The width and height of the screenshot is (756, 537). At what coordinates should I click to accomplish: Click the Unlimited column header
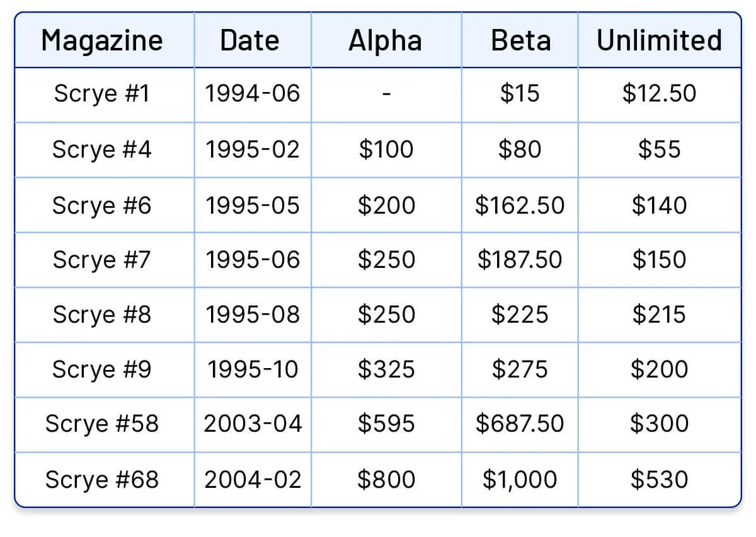click(659, 40)
